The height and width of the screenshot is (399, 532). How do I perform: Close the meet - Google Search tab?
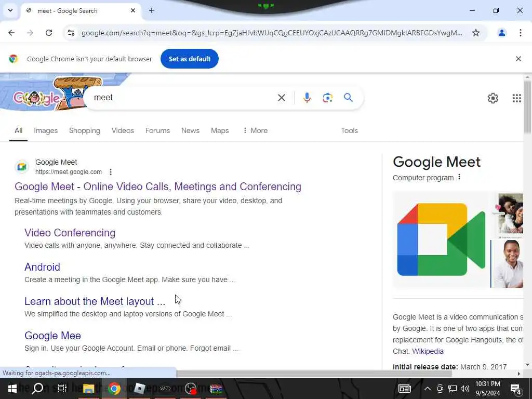pyautogui.click(x=133, y=10)
